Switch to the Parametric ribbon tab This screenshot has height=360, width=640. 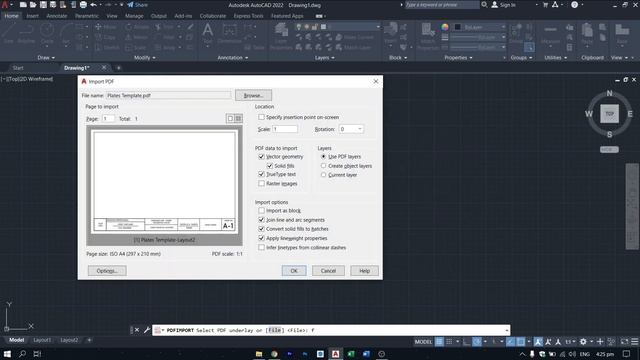tap(87, 16)
